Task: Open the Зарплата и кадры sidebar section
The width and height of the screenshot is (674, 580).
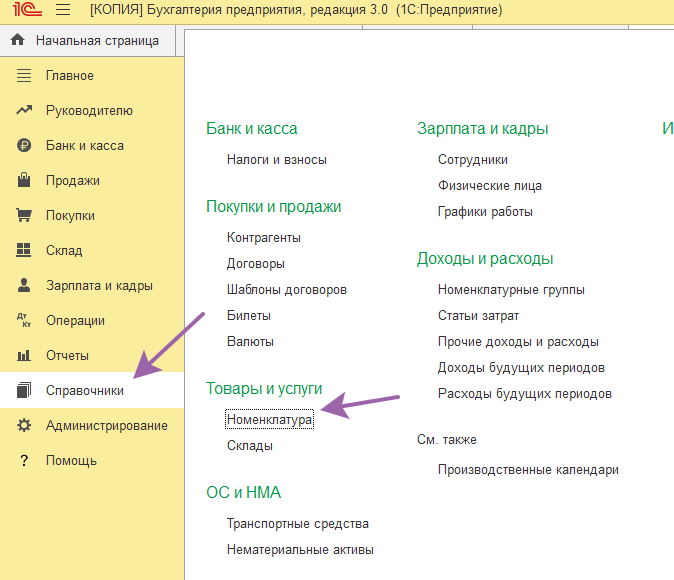Action: (99, 286)
